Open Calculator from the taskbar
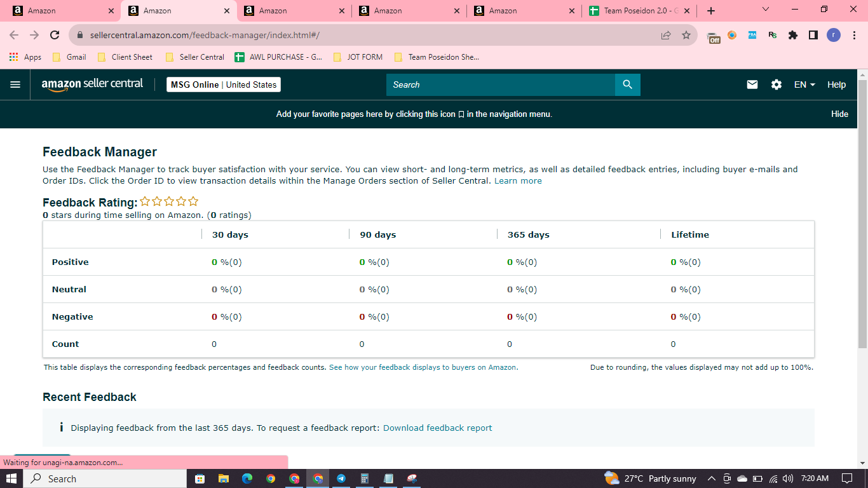The height and width of the screenshot is (488, 868). (x=365, y=478)
